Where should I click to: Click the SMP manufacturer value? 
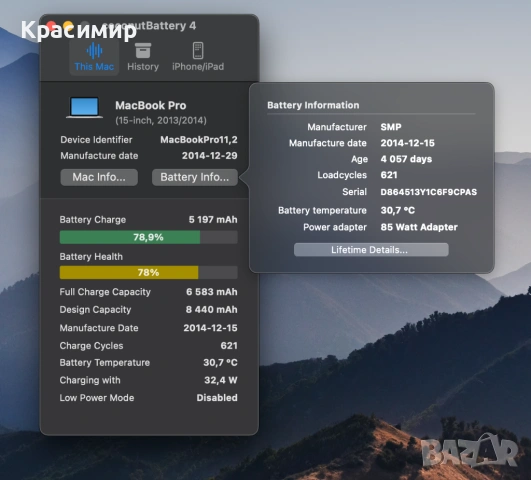[x=391, y=127]
